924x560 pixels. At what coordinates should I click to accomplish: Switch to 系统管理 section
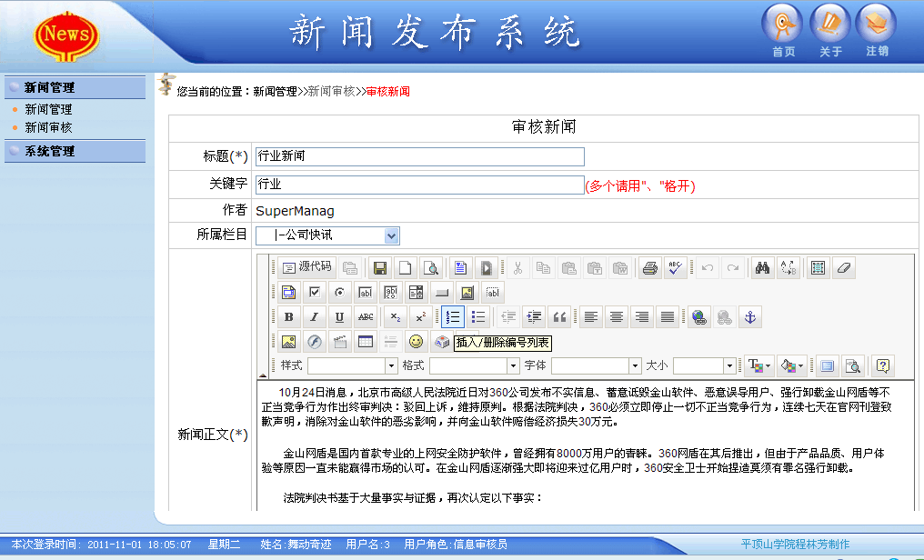coord(44,151)
